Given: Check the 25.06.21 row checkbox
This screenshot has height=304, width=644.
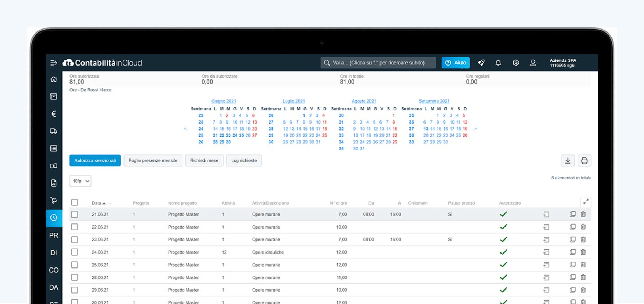Looking at the screenshot, I should tap(75, 265).
